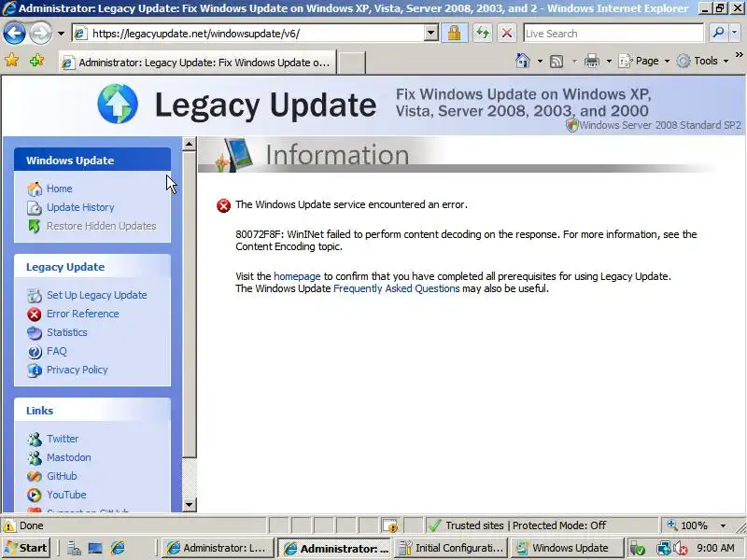Viewport: 747px width, 560px height.
Task: Expand the address bar history dropdown
Action: [431, 34]
